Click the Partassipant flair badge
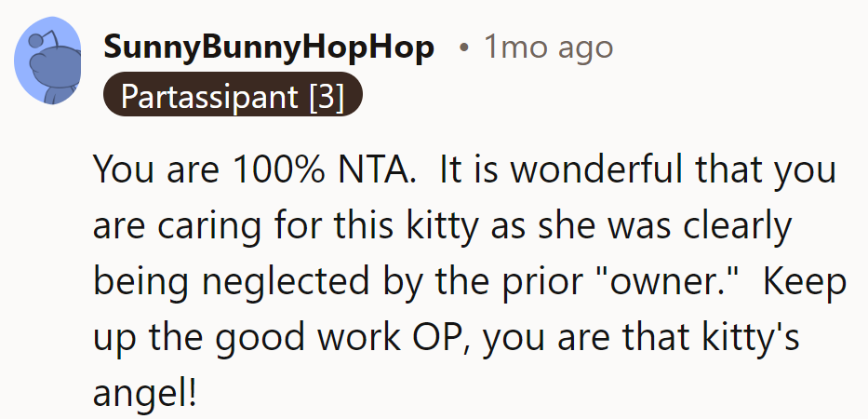The width and height of the screenshot is (868, 419). click(x=231, y=96)
